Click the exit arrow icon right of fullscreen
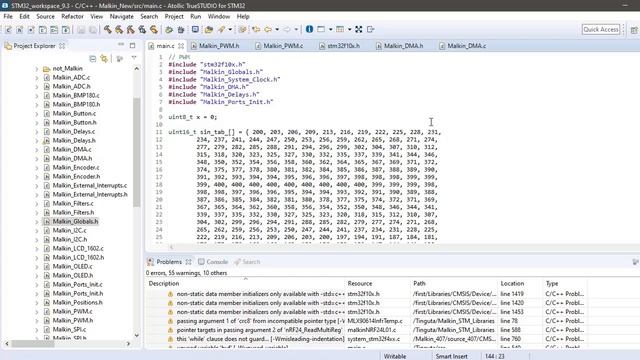Image resolution: width=640 pixels, height=360 pixels. (371, 29)
